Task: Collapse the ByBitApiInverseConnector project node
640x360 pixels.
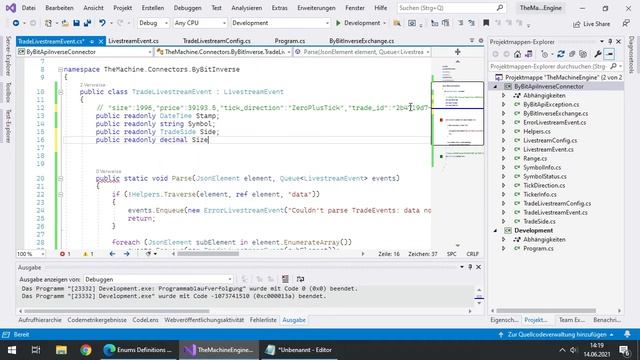Action: (x=496, y=87)
